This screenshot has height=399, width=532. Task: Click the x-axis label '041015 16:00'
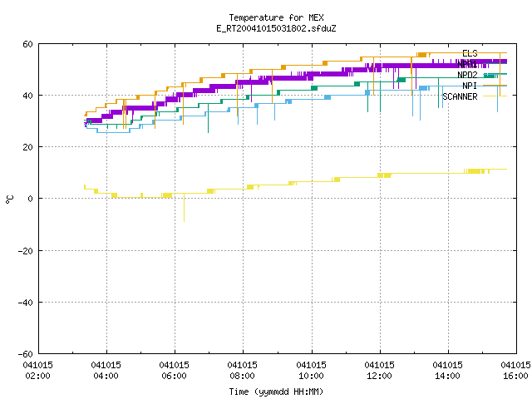pyautogui.click(x=515, y=371)
